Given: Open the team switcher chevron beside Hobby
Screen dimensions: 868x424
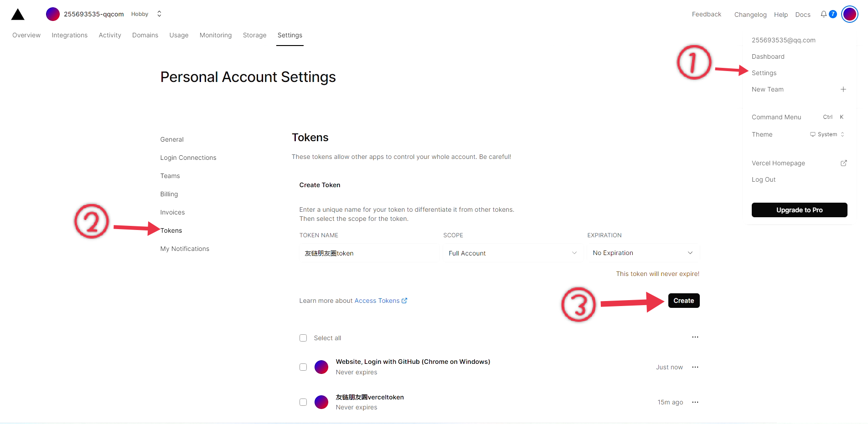Looking at the screenshot, I should pyautogui.click(x=159, y=14).
